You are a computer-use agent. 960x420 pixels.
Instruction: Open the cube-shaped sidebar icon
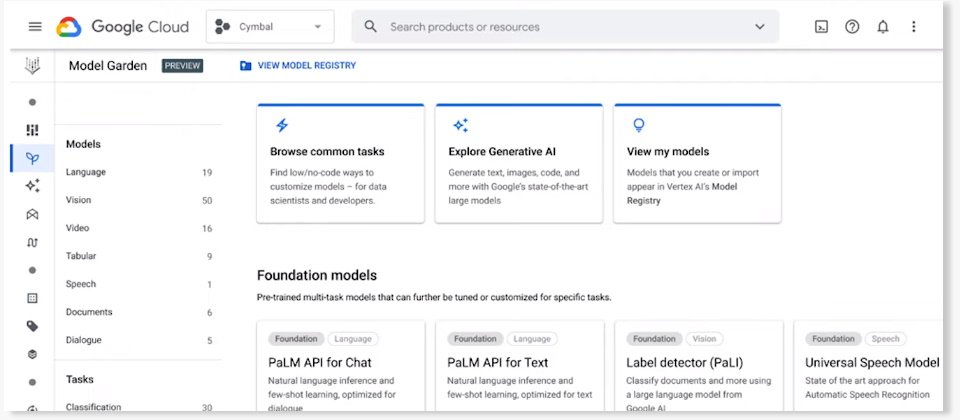(x=32, y=354)
